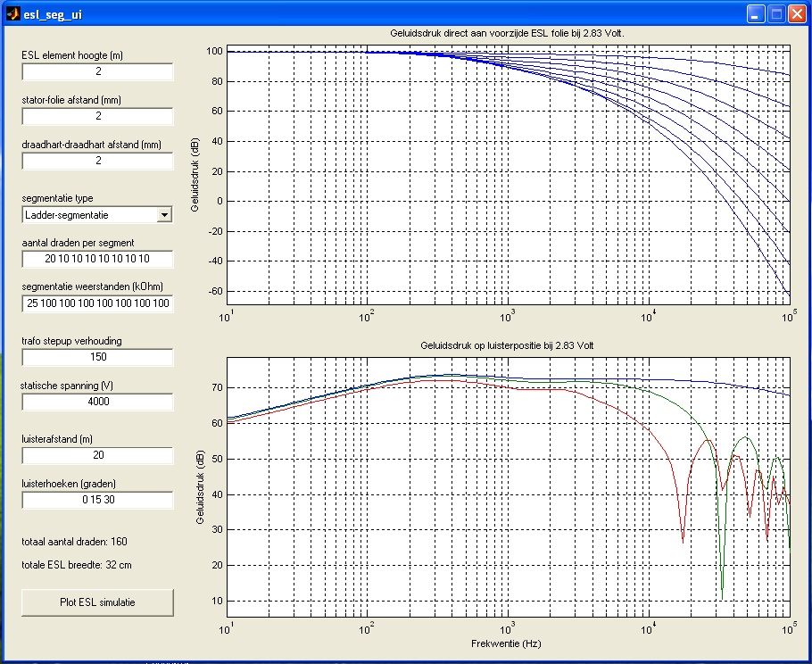
Task: Open the segmentatie type dropdown arrow
Action: [x=164, y=214]
